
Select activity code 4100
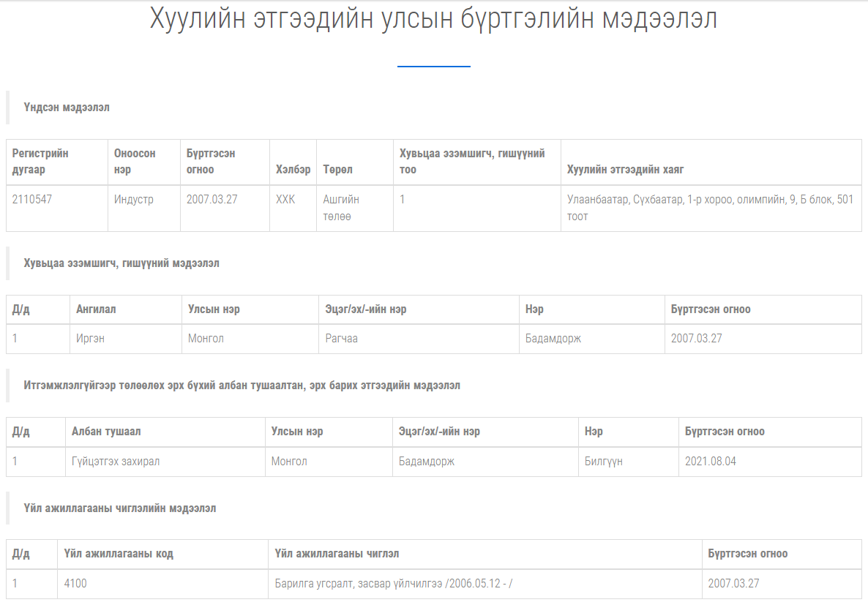coord(75,583)
